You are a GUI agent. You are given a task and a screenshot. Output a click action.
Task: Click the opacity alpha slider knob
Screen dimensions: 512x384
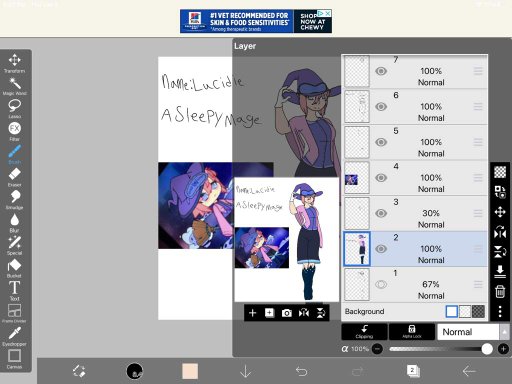(487, 349)
